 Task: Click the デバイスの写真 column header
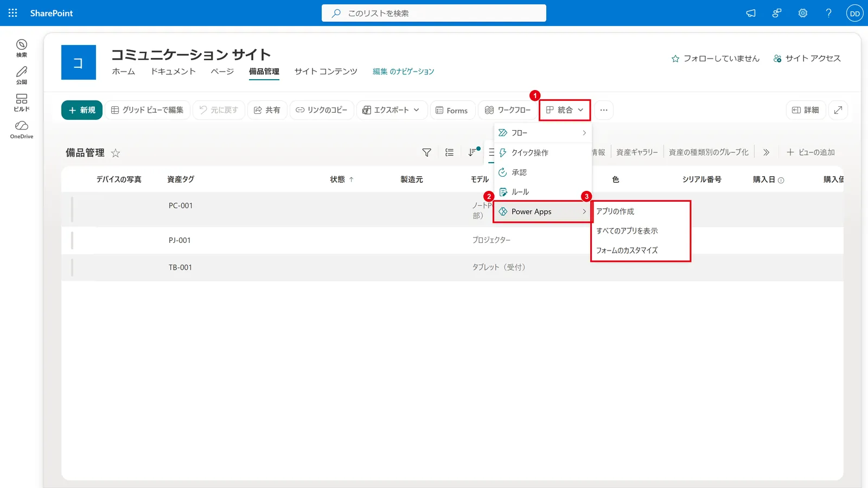(x=119, y=179)
